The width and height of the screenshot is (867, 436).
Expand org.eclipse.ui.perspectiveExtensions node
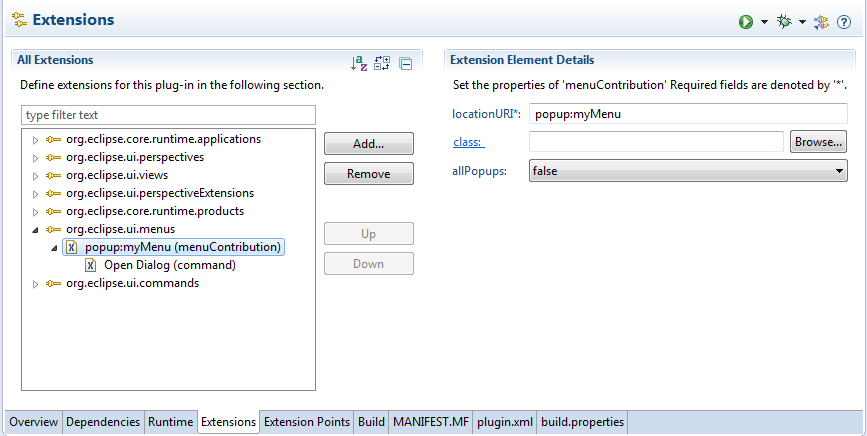(x=35, y=194)
